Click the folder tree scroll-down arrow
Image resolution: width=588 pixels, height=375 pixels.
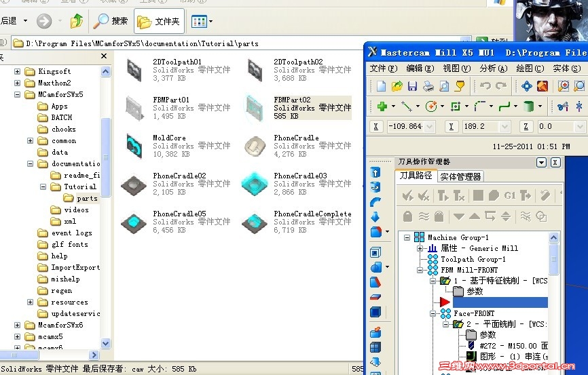point(106,343)
